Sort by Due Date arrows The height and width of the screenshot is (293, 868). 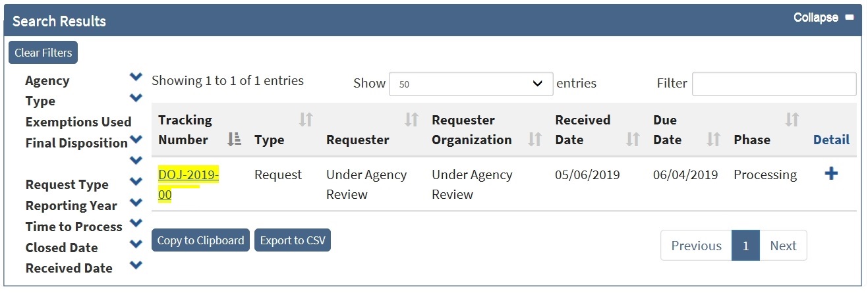coord(713,140)
